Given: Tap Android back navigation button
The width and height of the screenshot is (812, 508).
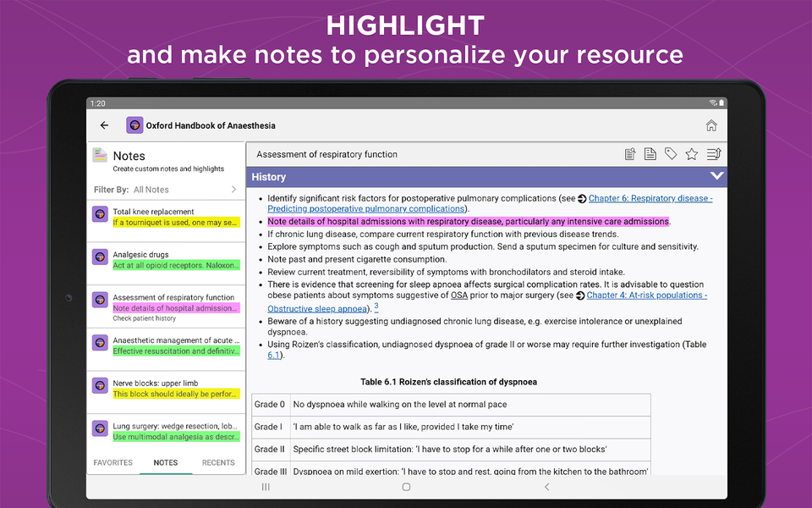Looking at the screenshot, I should click(x=547, y=487).
